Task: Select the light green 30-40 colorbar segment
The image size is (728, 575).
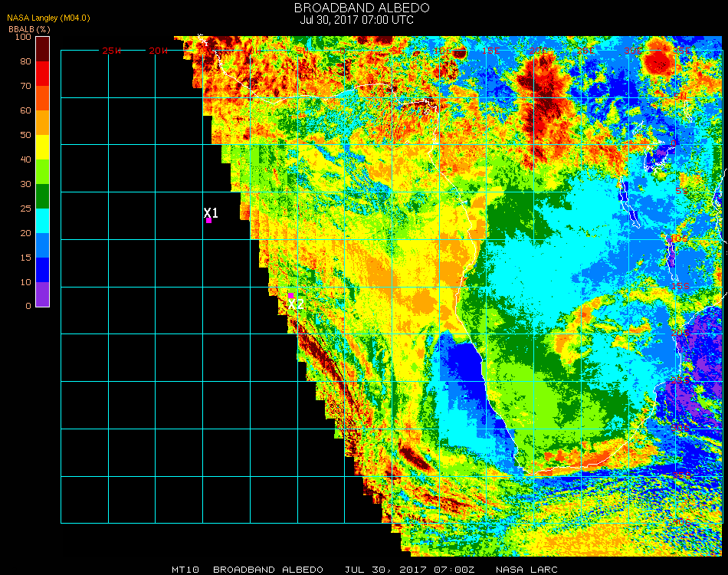Action: (x=42, y=172)
